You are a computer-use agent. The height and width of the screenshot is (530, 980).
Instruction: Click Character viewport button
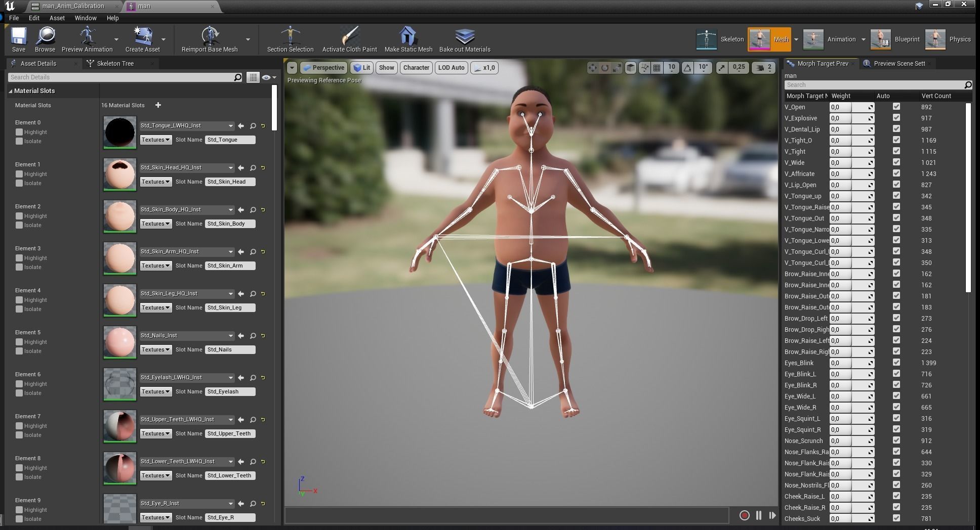pos(416,68)
